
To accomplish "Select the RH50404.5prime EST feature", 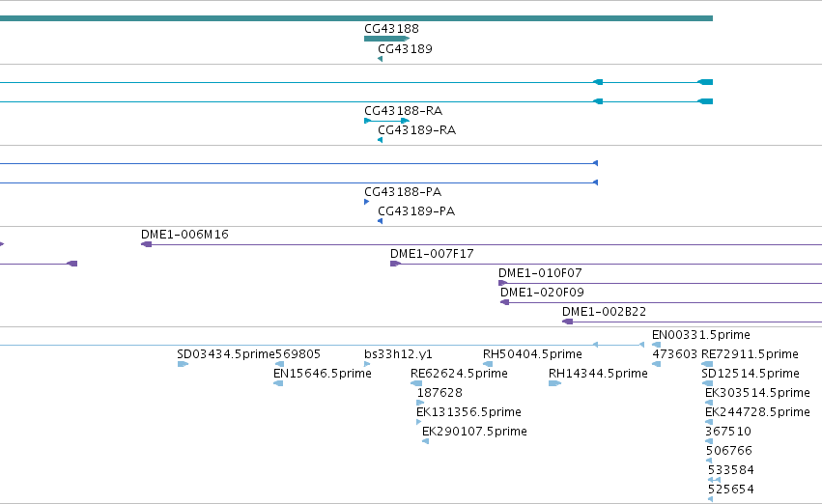I will click(x=488, y=364).
